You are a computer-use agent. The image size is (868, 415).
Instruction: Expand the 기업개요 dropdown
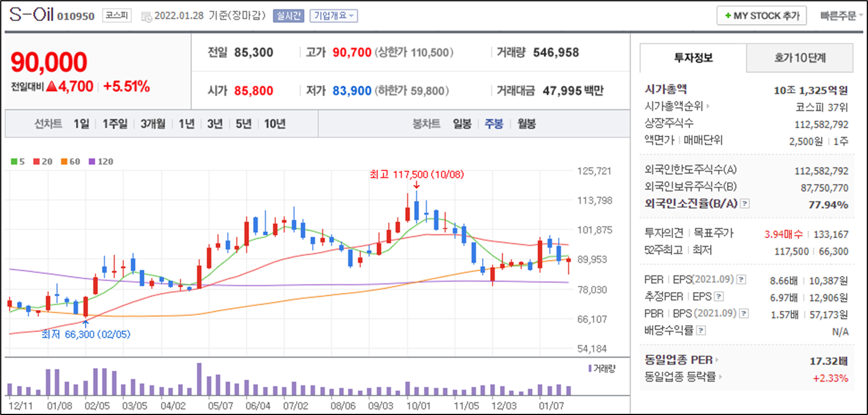click(x=333, y=16)
